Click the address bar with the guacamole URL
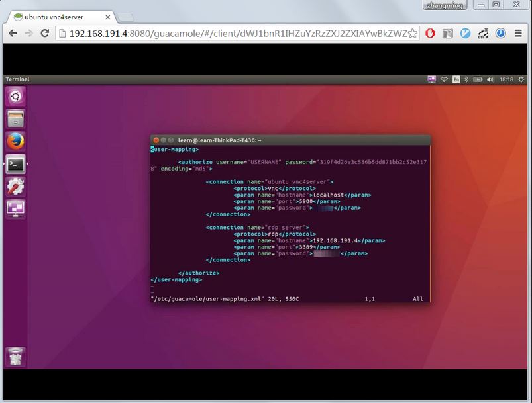Viewport: 532px width, 403px height. pyautogui.click(x=232, y=33)
